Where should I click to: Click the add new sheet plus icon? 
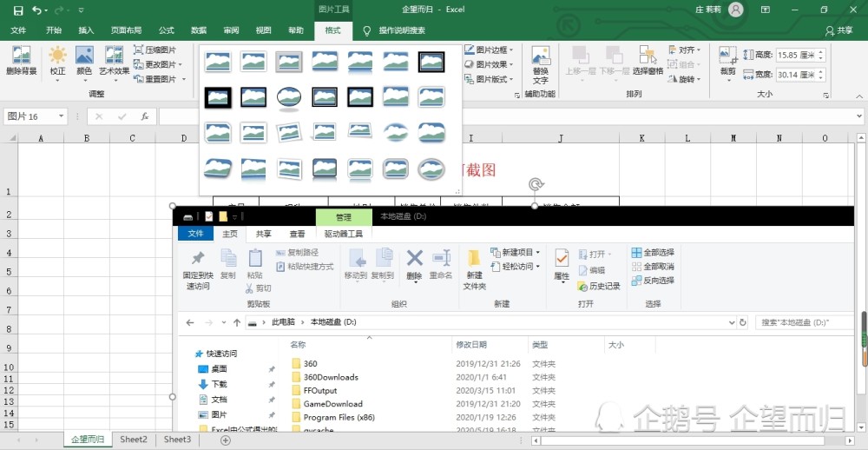click(226, 440)
